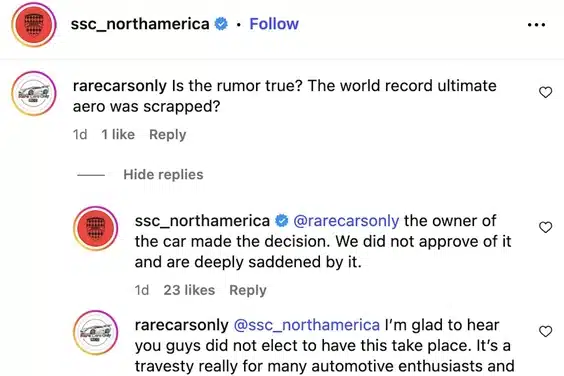
Task: View the 1 like on top comment
Action: click(x=118, y=135)
